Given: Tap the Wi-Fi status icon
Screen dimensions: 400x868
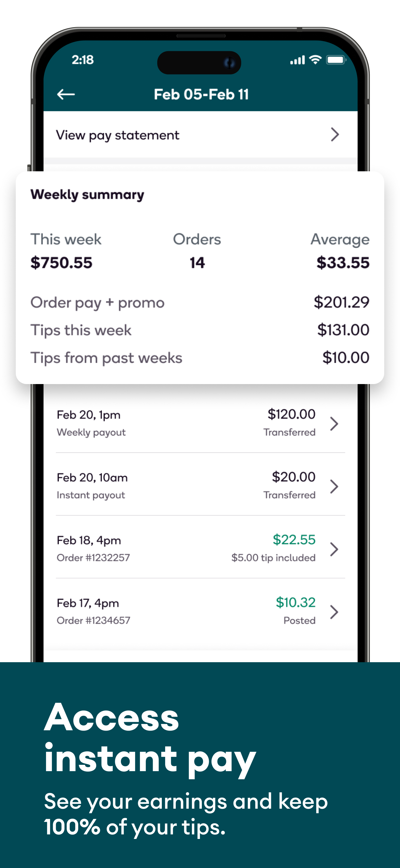Looking at the screenshot, I should (315, 60).
